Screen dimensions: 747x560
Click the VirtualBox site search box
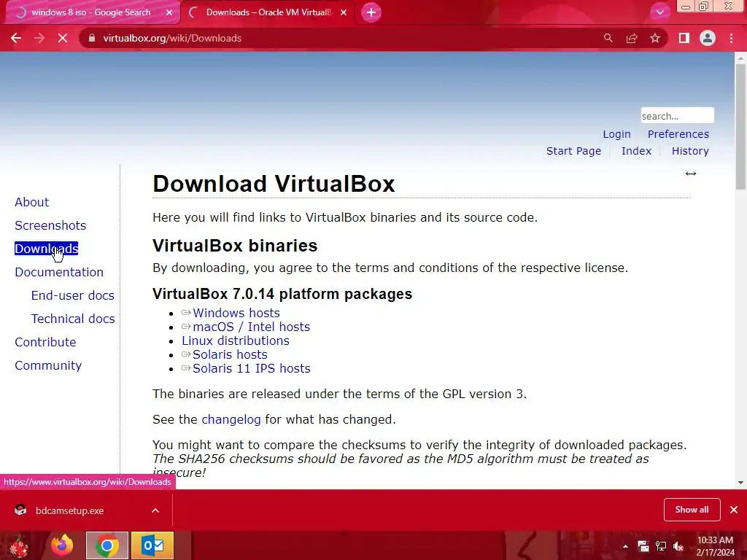pos(677,116)
